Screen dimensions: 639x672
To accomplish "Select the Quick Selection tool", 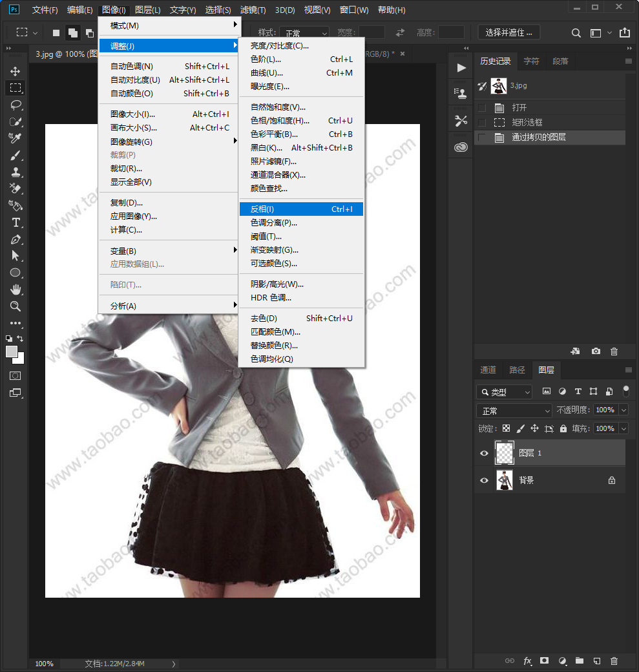I will 16,121.
